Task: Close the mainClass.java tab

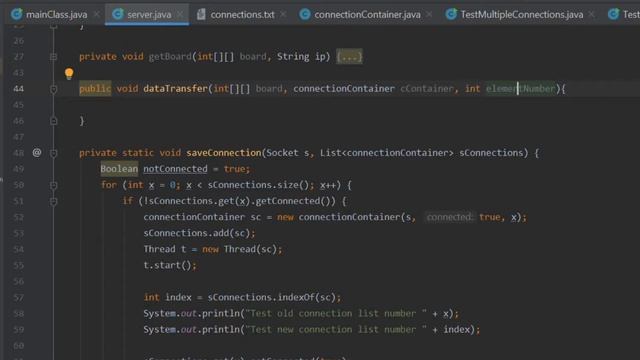Action: (x=97, y=15)
